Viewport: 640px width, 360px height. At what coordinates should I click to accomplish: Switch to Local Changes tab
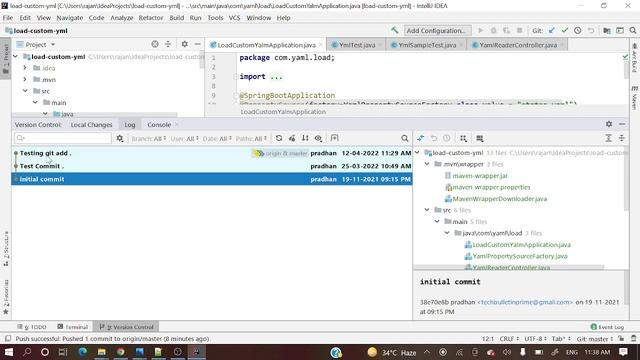91,124
